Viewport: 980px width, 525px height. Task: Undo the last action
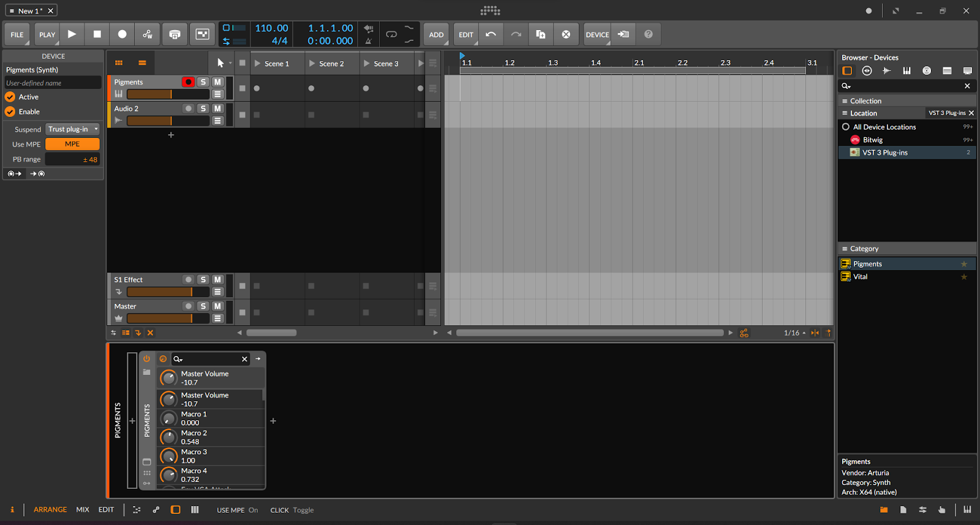tap(491, 34)
